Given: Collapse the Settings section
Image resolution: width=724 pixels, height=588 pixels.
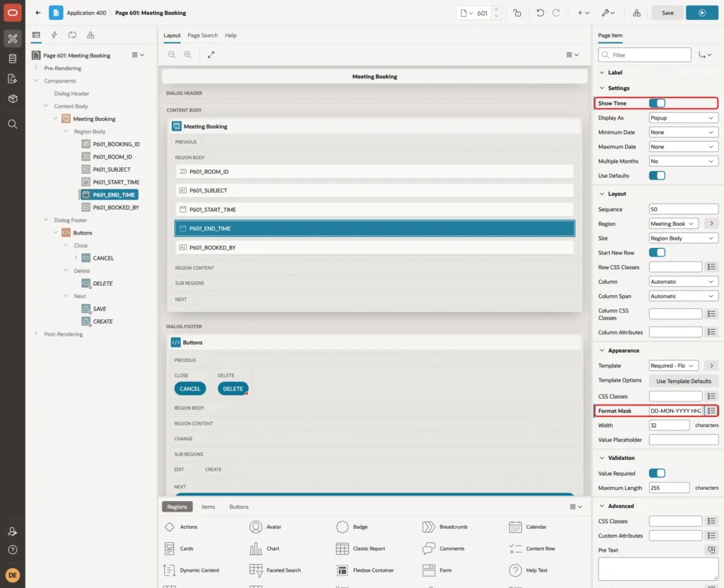Looking at the screenshot, I should [x=602, y=88].
